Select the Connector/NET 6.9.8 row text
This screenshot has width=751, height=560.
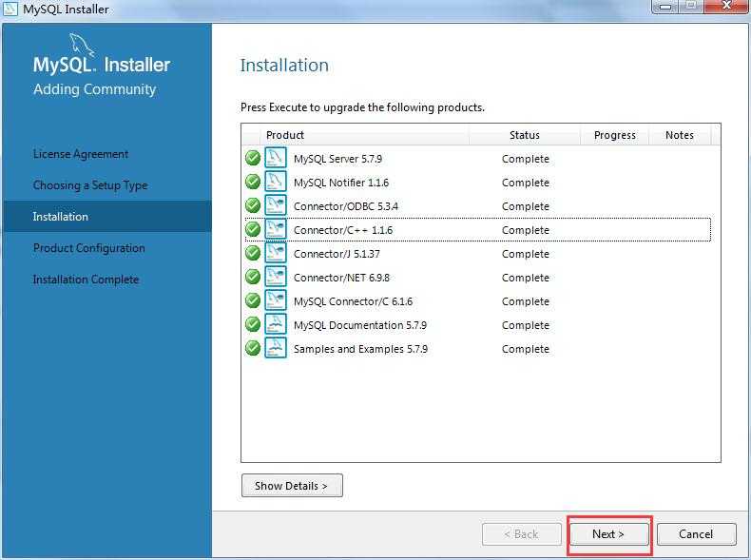pyautogui.click(x=341, y=278)
